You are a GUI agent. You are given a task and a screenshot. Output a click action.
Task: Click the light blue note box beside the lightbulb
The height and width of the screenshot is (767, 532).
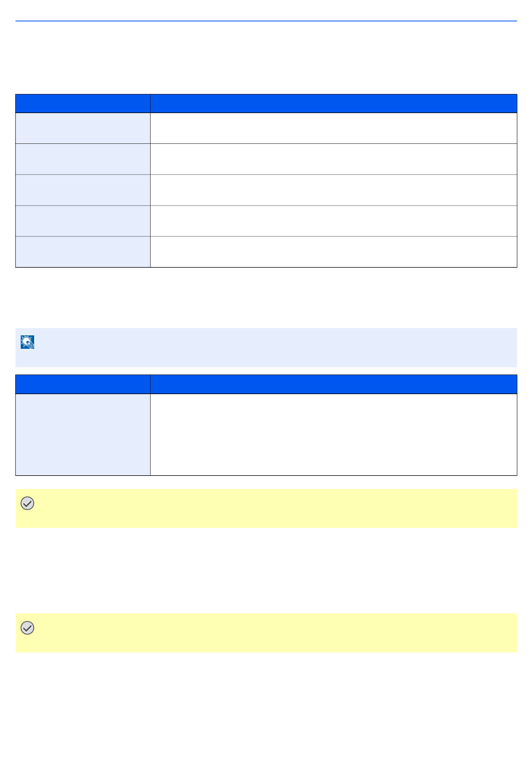click(266, 348)
